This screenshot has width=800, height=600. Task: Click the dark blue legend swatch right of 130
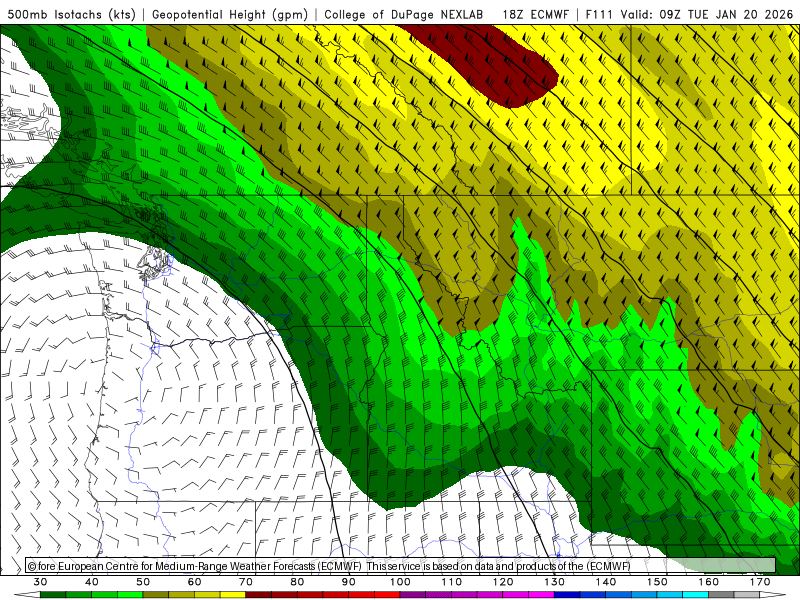pos(567,595)
